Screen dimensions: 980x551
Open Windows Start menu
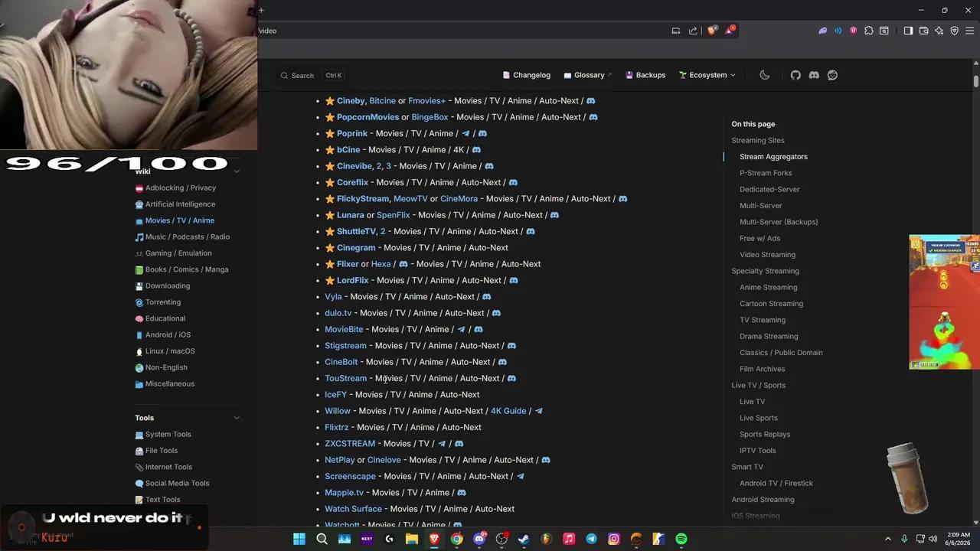(299, 539)
